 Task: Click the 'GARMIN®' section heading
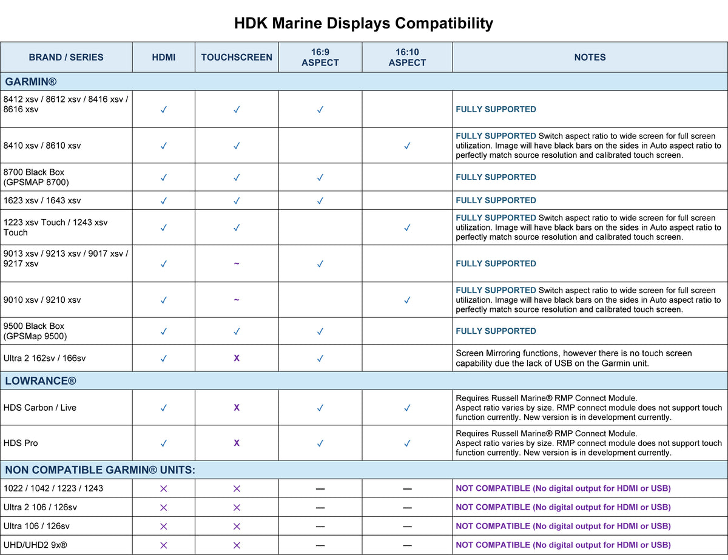click(31, 81)
